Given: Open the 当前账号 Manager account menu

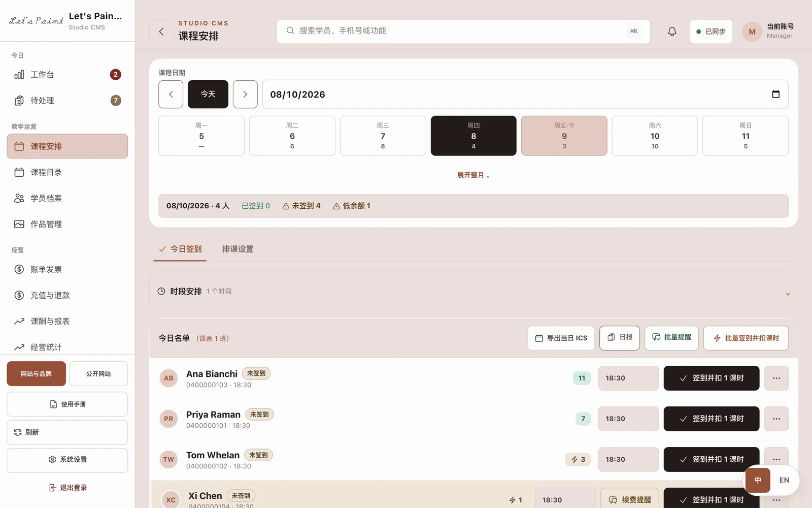Looking at the screenshot, I should [768, 31].
